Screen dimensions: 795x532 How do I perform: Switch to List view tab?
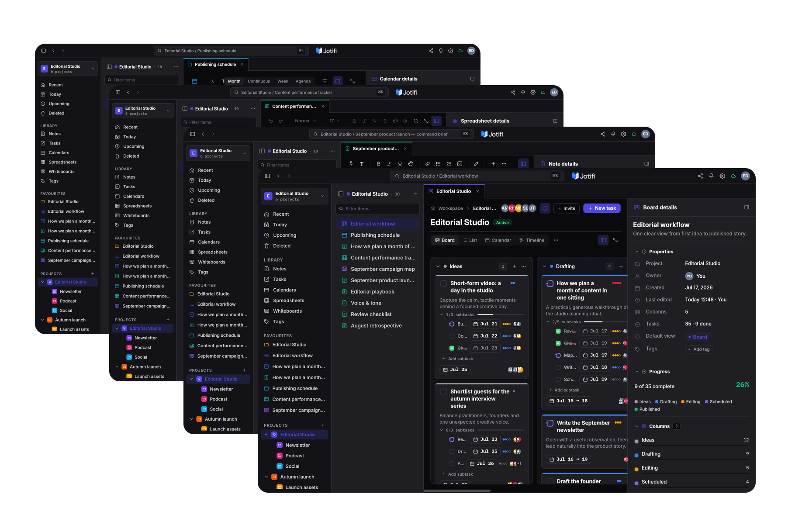tap(470, 240)
